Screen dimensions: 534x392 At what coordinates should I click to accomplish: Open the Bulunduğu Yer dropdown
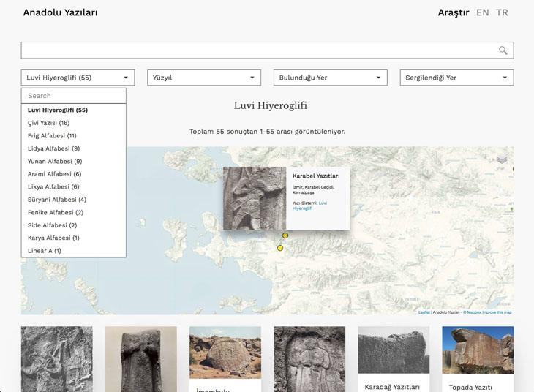pyautogui.click(x=331, y=78)
